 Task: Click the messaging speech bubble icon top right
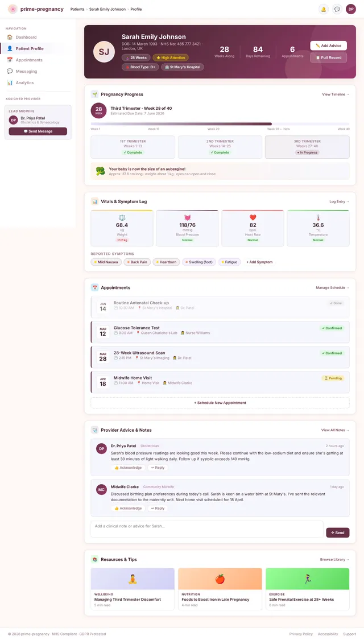tap(338, 9)
